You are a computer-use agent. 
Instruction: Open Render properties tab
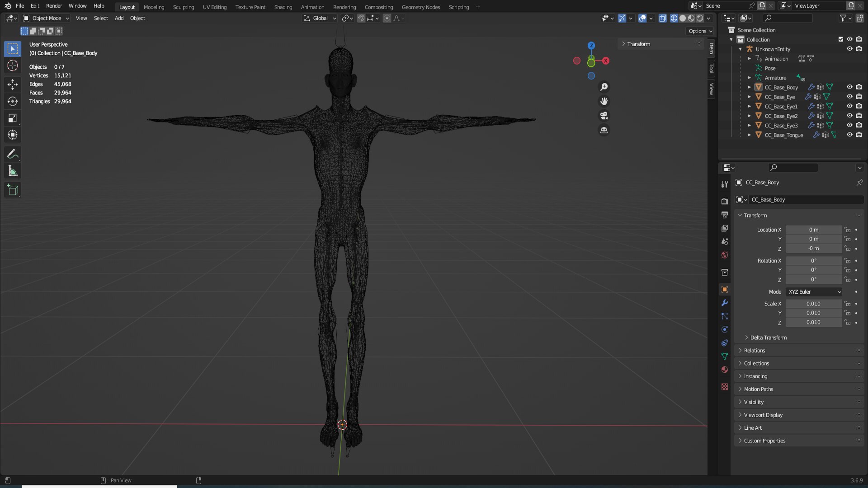[x=725, y=201]
